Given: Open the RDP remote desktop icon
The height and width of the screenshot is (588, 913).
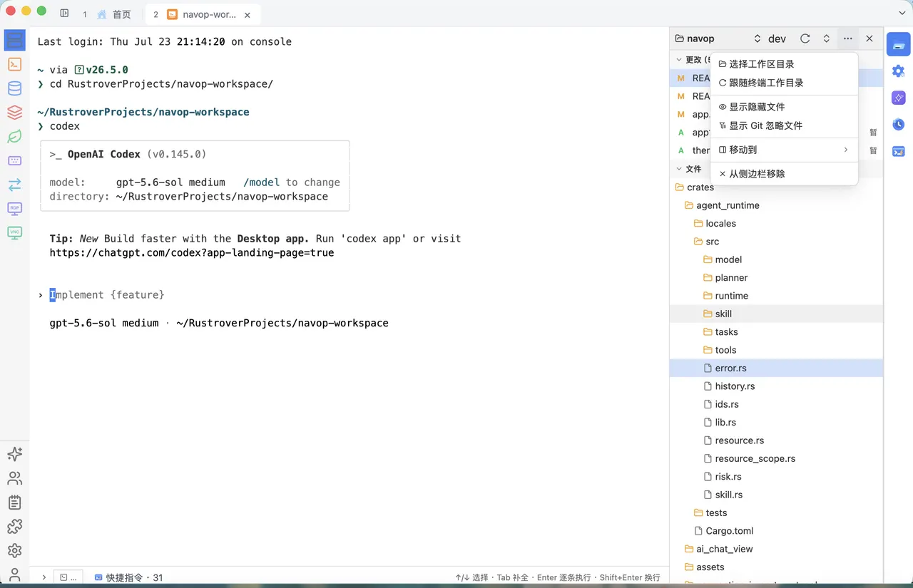Looking at the screenshot, I should (15, 209).
